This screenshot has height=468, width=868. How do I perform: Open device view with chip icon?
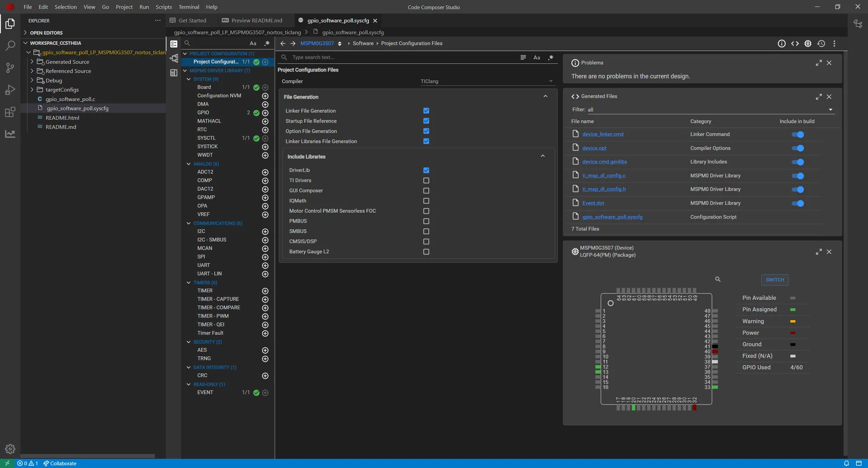pyautogui.click(x=808, y=43)
